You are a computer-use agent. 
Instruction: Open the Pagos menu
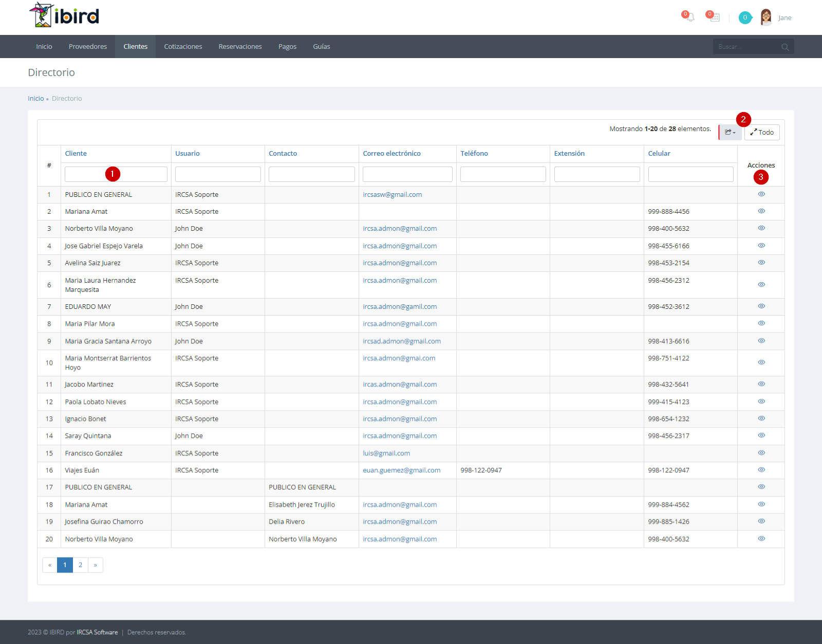[287, 47]
